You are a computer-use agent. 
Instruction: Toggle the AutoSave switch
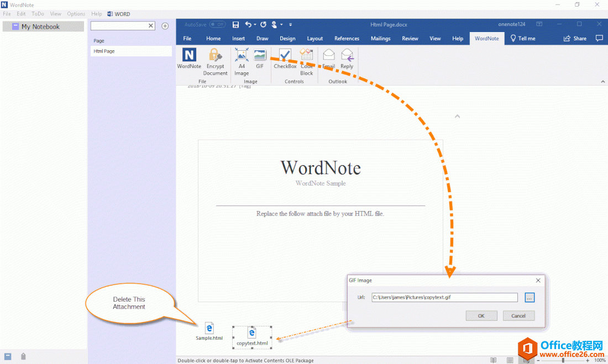(217, 24)
